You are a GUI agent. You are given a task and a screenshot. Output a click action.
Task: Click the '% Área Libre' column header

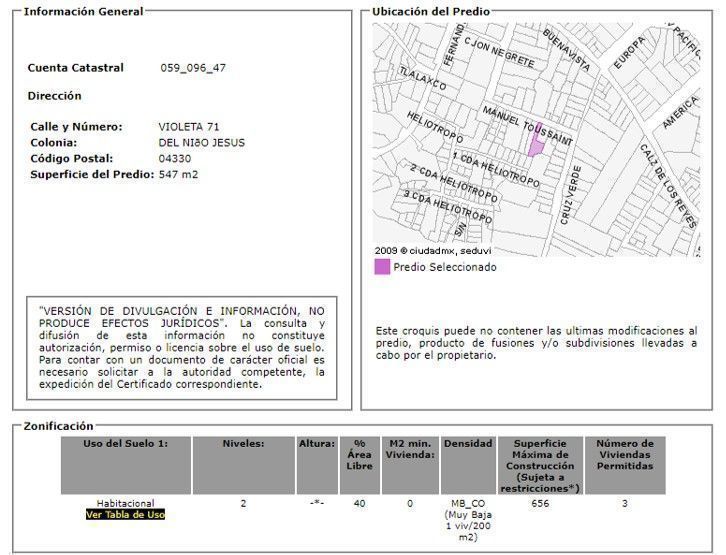pyautogui.click(x=359, y=455)
